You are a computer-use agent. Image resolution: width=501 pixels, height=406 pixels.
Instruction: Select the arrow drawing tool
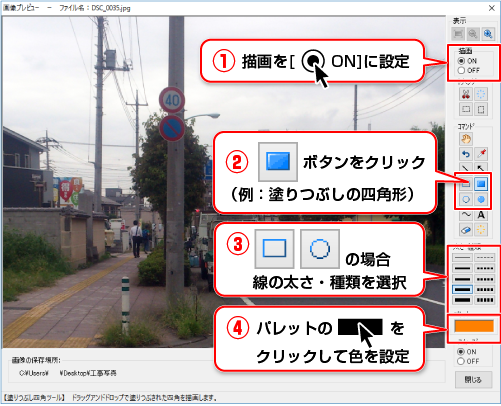[x=481, y=168]
